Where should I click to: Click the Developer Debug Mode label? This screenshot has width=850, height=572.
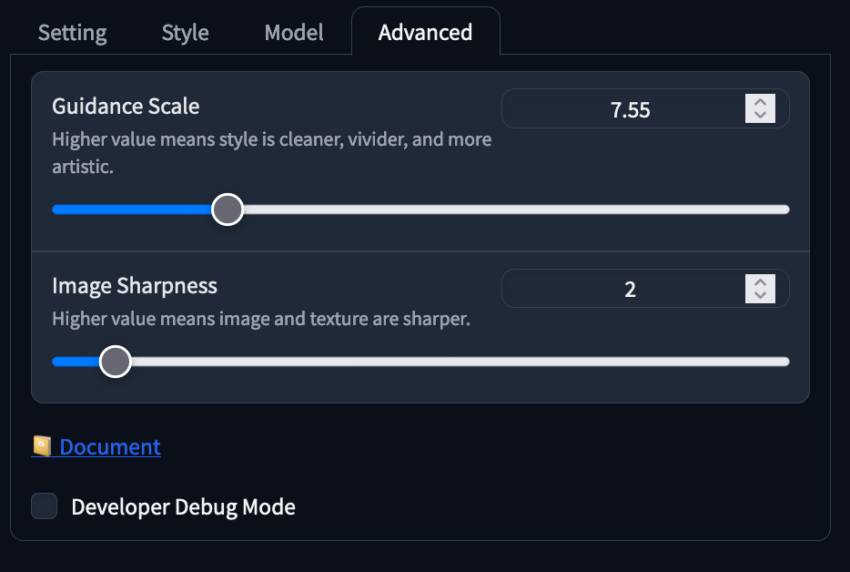183,507
